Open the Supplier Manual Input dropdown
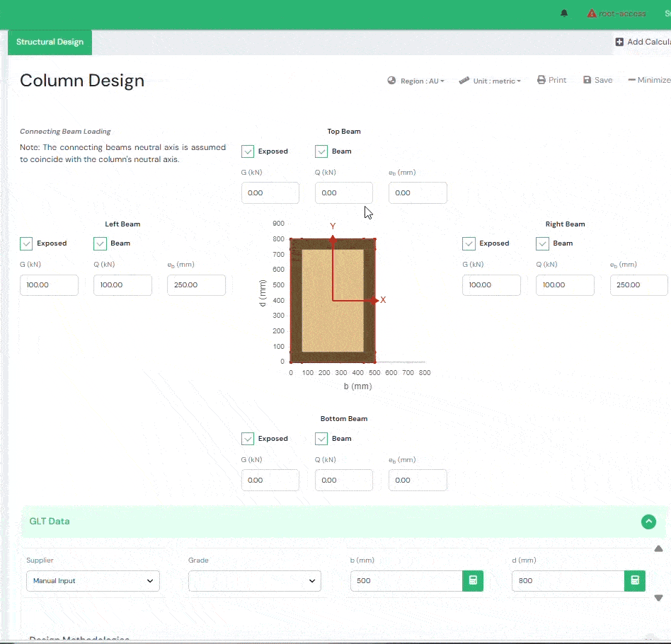Viewport: 671px width, 644px height. 93,581
